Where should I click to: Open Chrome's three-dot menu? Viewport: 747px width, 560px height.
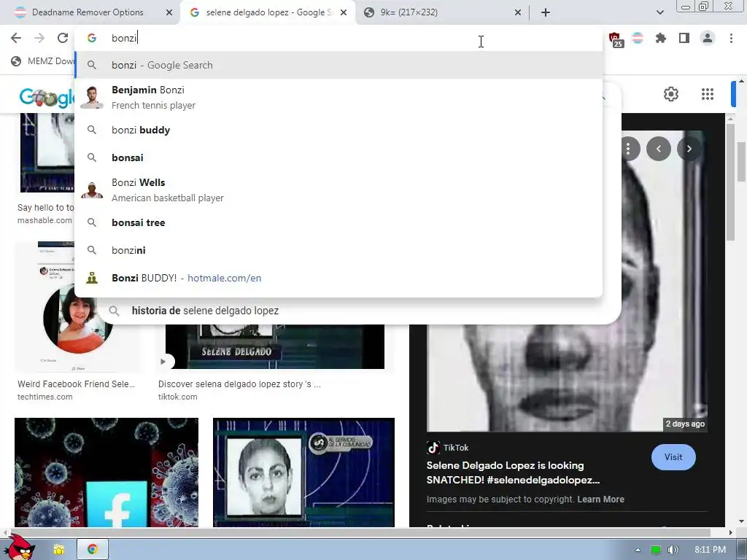731,38
